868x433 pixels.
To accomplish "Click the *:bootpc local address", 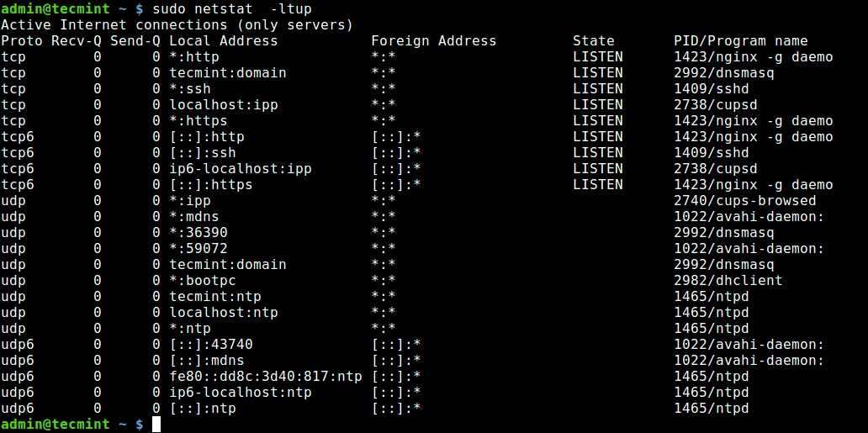I will click(202, 281).
